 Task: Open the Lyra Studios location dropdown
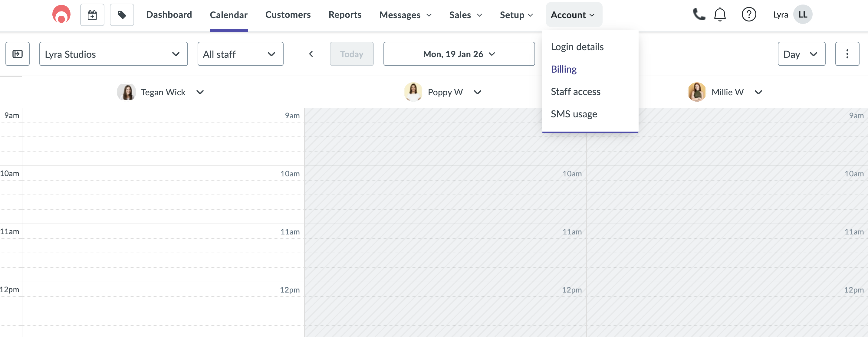113,54
